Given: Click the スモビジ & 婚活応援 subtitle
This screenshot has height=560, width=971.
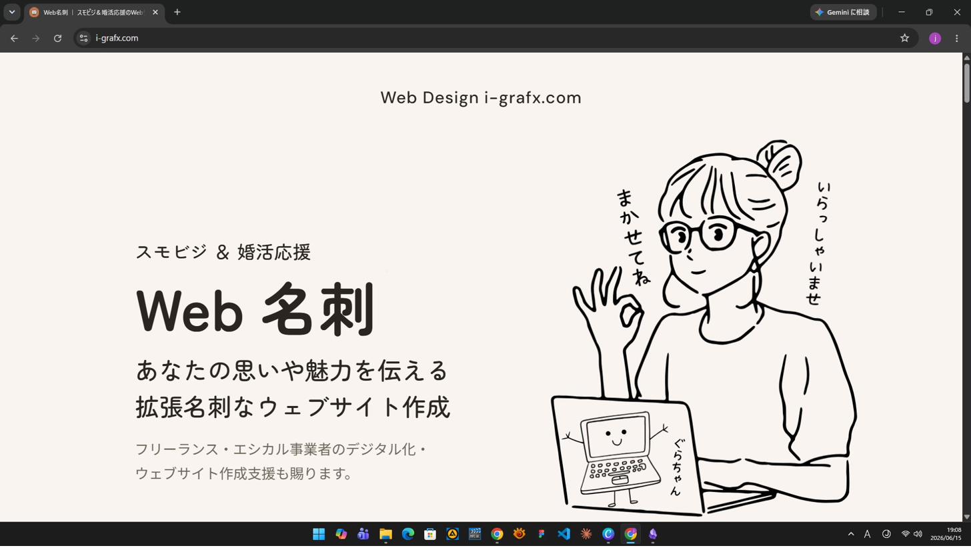Looking at the screenshot, I should point(223,253).
